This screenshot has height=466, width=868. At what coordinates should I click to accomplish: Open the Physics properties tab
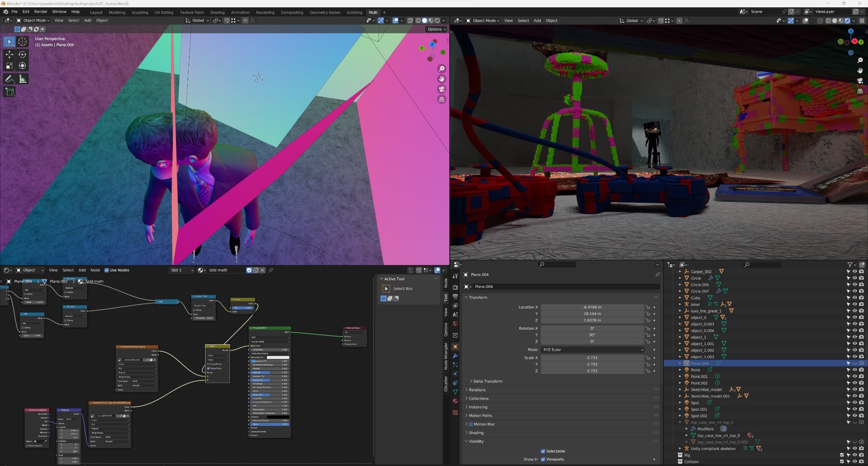455,374
